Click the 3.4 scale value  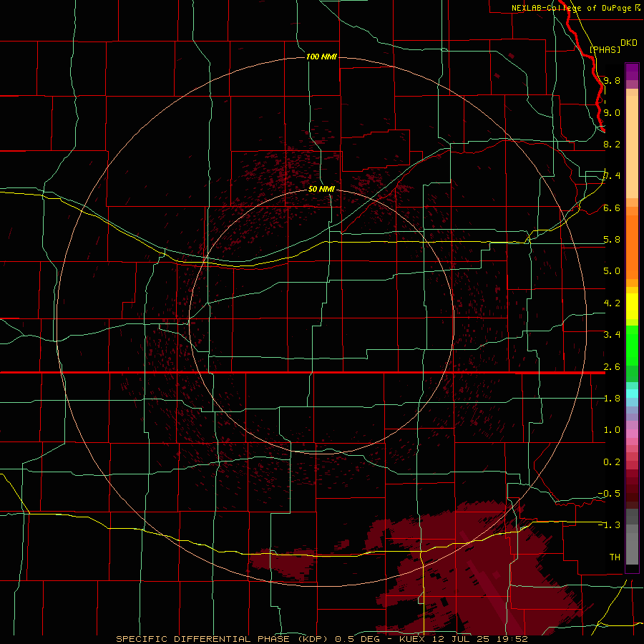coord(612,335)
